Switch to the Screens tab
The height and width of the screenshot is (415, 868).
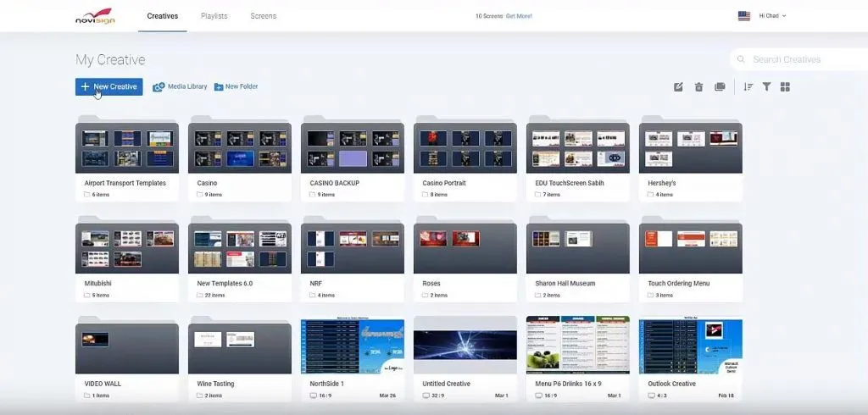coord(263,16)
